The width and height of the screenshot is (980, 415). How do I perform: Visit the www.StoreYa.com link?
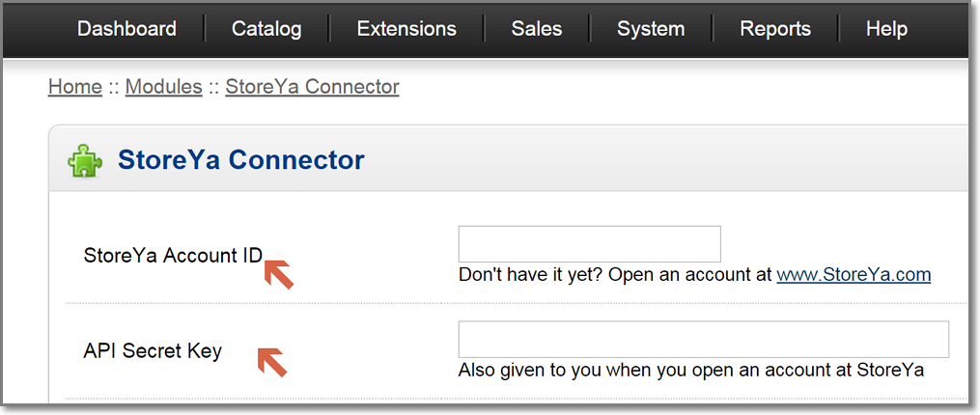(854, 275)
